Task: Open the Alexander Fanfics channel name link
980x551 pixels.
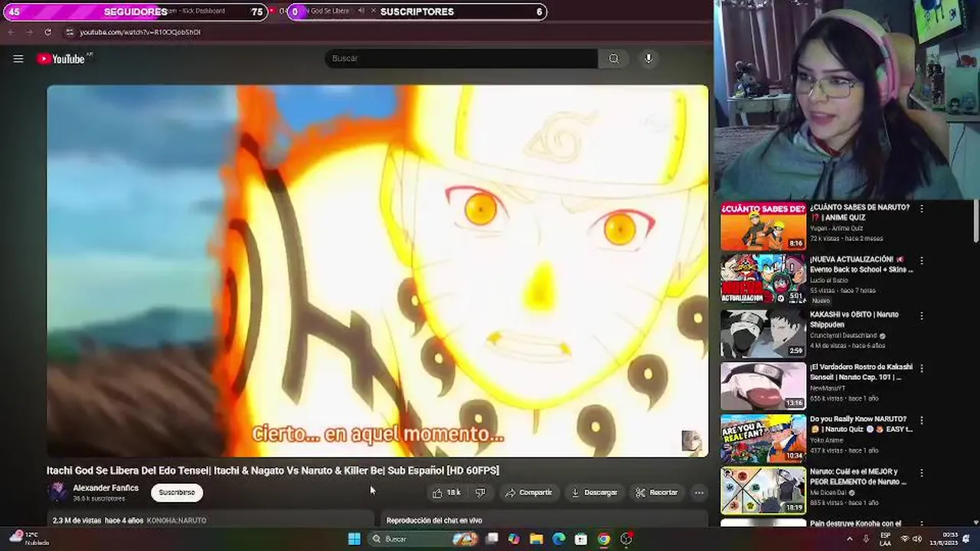Action: click(x=106, y=487)
